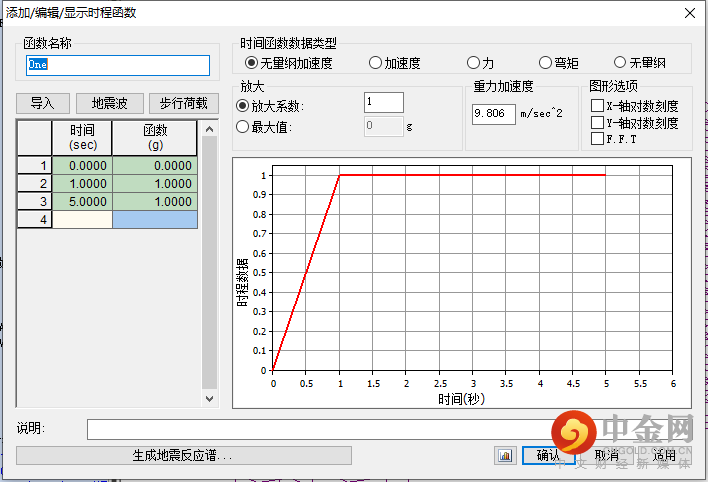708x482 pixels.
Task: Click 导入 button
Action: click(43, 103)
